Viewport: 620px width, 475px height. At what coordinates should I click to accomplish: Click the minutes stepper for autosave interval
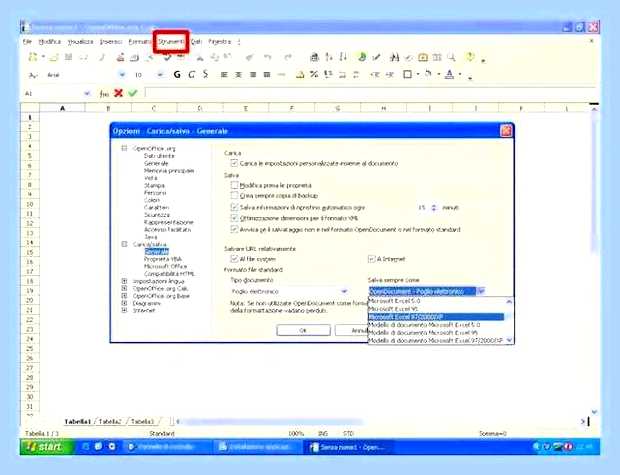(x=434, y=208)
